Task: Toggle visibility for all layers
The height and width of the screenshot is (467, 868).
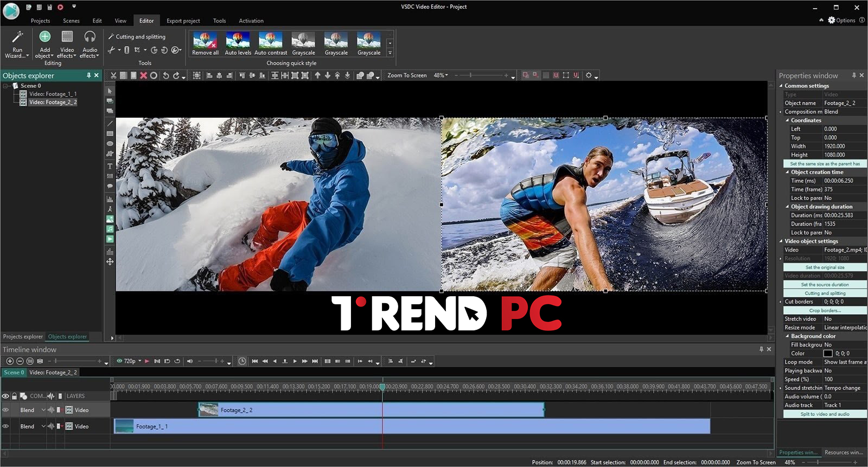Action: (x=5, y=396)
